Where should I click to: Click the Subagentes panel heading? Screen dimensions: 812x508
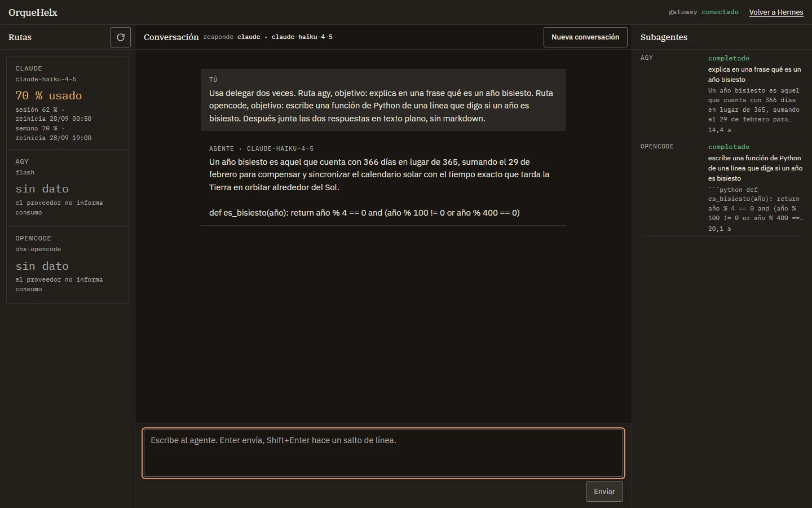pyautogui.click(x=664, y=37)
